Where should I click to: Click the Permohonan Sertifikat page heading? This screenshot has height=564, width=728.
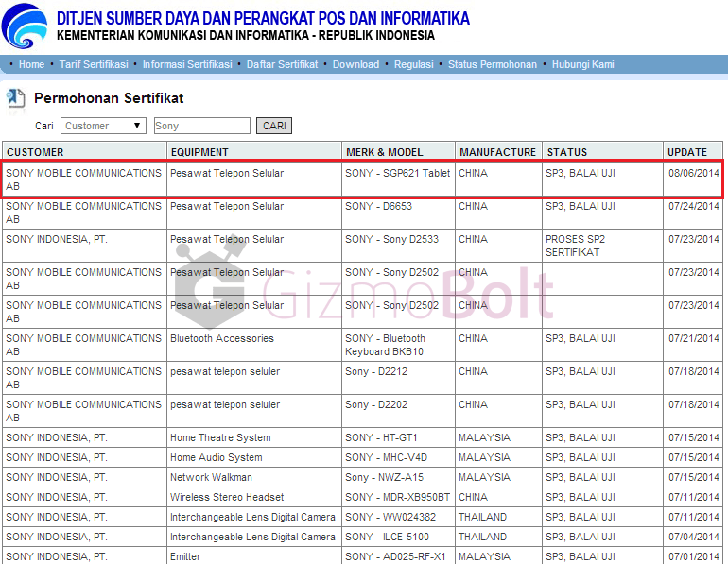[109, 98]
